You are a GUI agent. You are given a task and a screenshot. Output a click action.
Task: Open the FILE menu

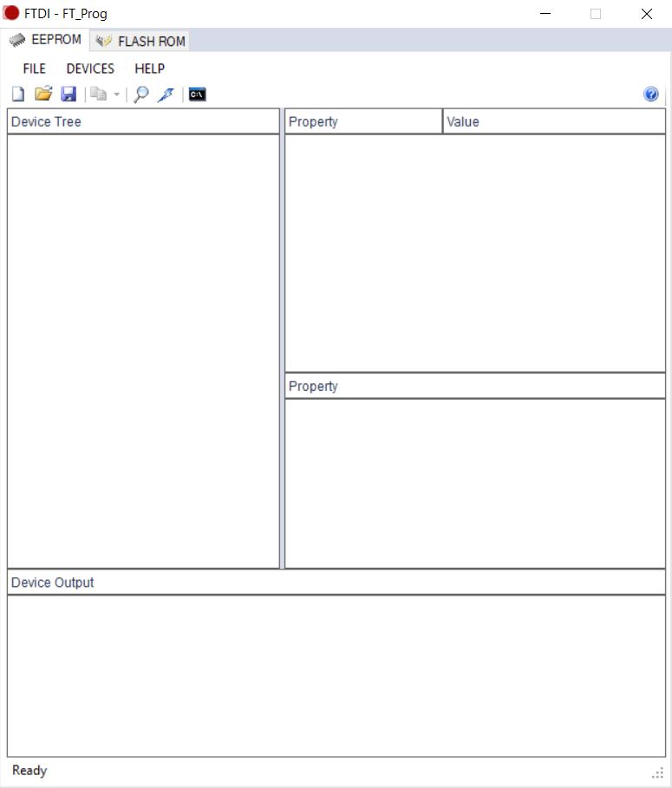(35, 68)
